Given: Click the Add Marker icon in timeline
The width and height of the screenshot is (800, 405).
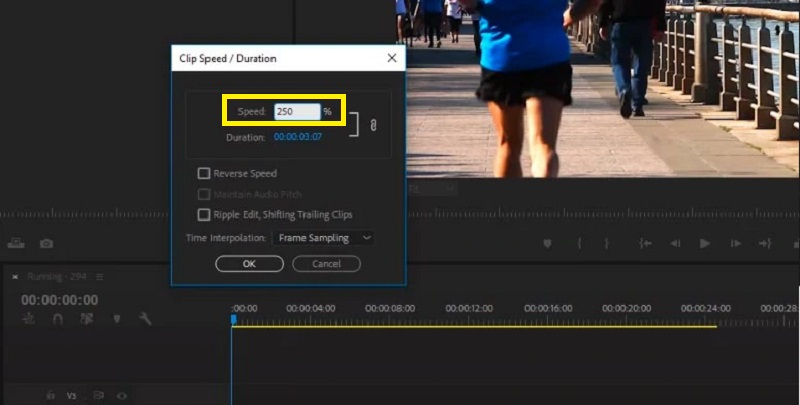Looking at the screenshot, I should click(x=117, y=319).
